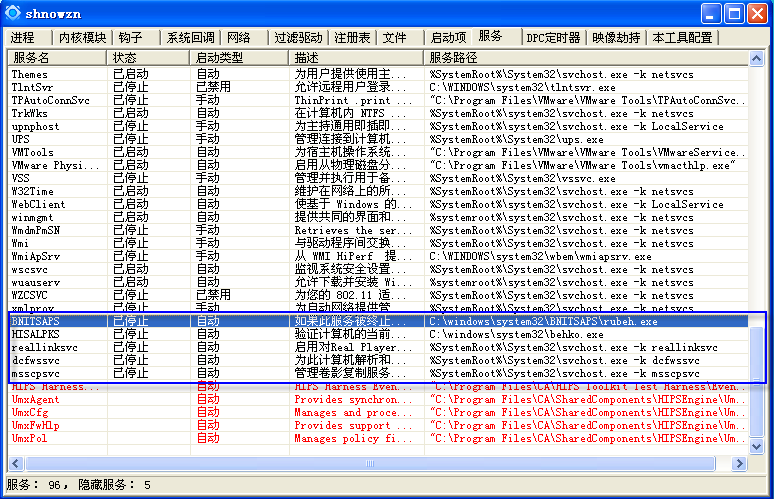
Task: Select the UPS service row
Action: coord(378,139)
